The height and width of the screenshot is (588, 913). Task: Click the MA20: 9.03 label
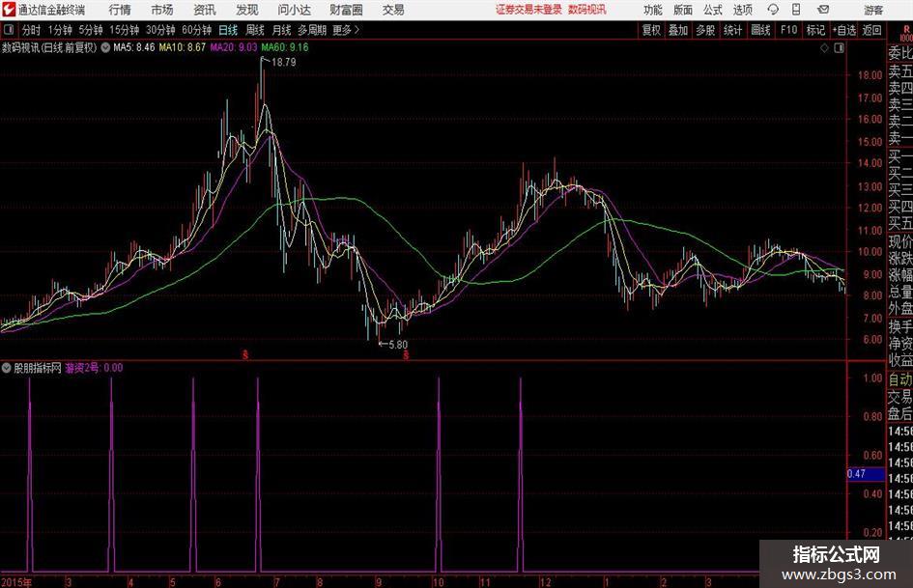click(x=234, y=47)
